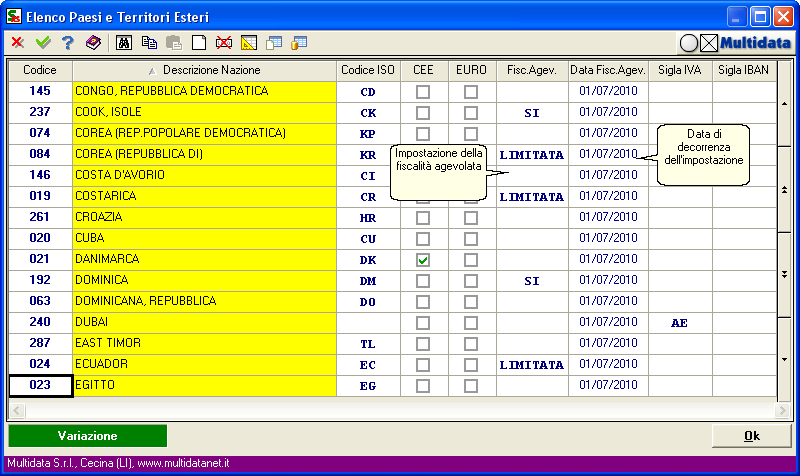Screen dimensions: 800x476
Task: Click the red X cancel toolbar icon
Action: coord(18,42)
